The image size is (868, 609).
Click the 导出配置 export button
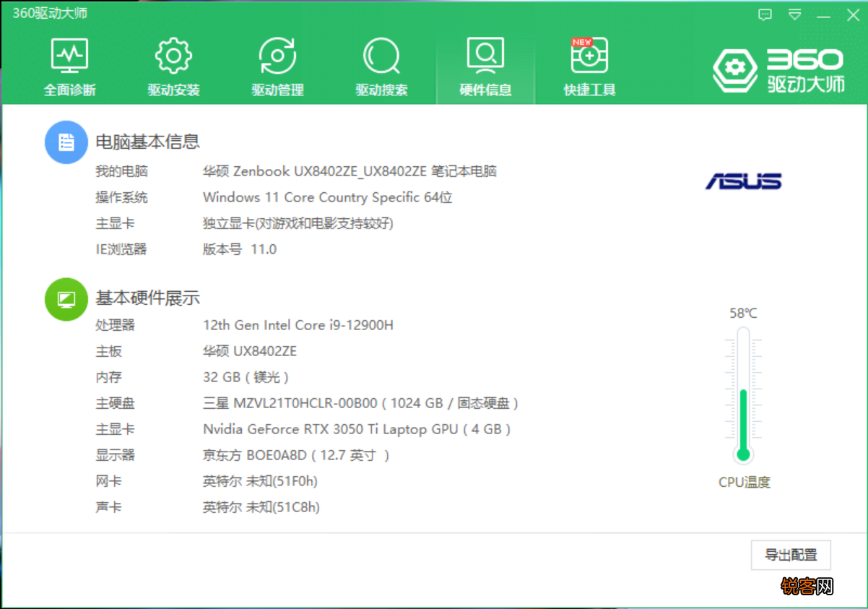click(791, 555)
